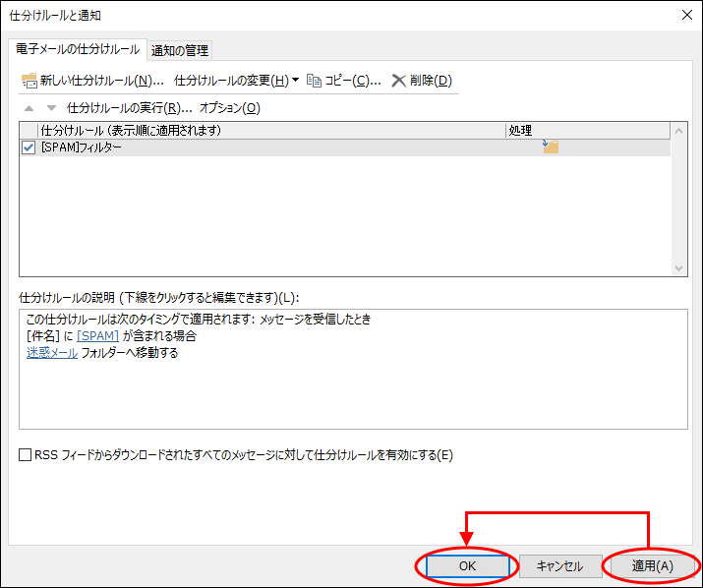Enable the RSS フィード rule checkbox
Screen dimensions: 703x588
click(x=26, y=455)
